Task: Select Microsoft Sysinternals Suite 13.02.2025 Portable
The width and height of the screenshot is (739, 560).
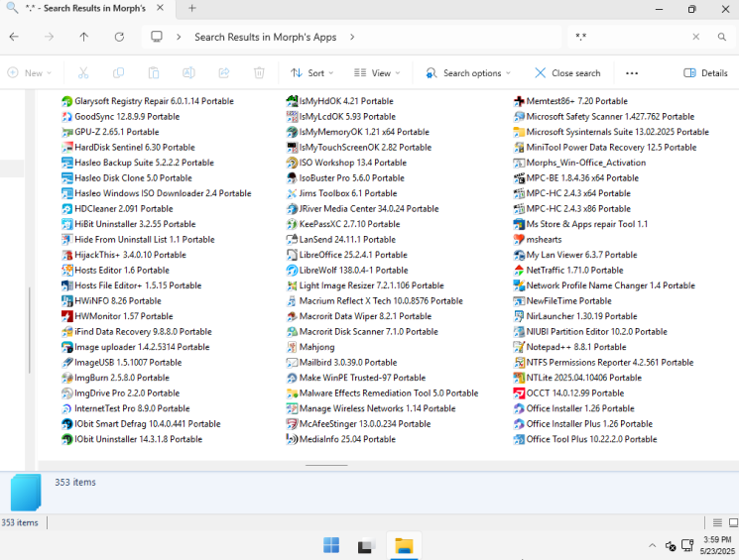Action: point(611,132)
